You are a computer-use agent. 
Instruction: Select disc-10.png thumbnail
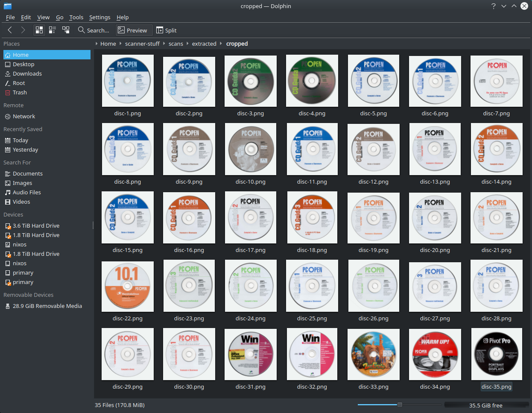point(251,149)
